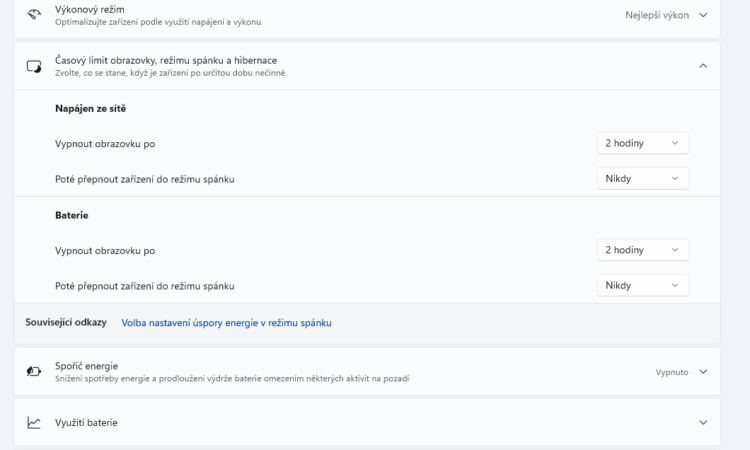Image resolution: width=750 pixels, height=450 pixels.
Task: Click the Vypnuto status of Spořič energie
Action: (672, 372)
